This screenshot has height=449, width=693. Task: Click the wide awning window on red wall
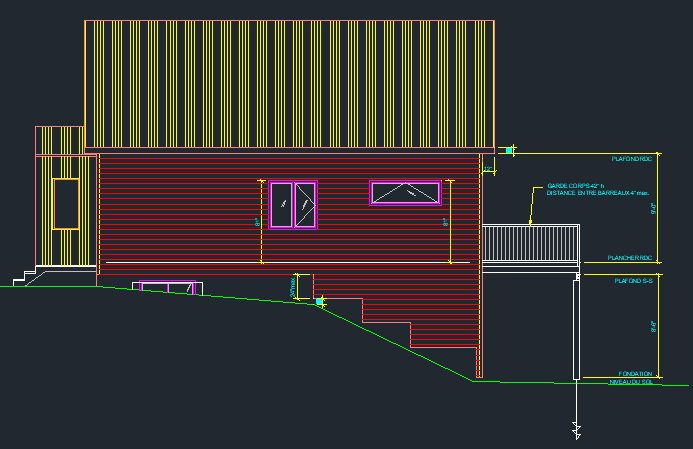[405, 193]
